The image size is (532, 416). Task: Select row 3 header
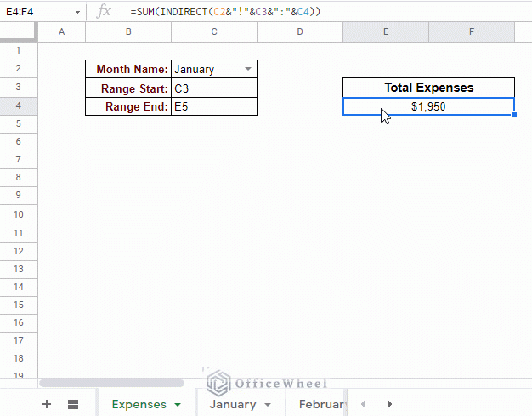click(x=19, y=88)
